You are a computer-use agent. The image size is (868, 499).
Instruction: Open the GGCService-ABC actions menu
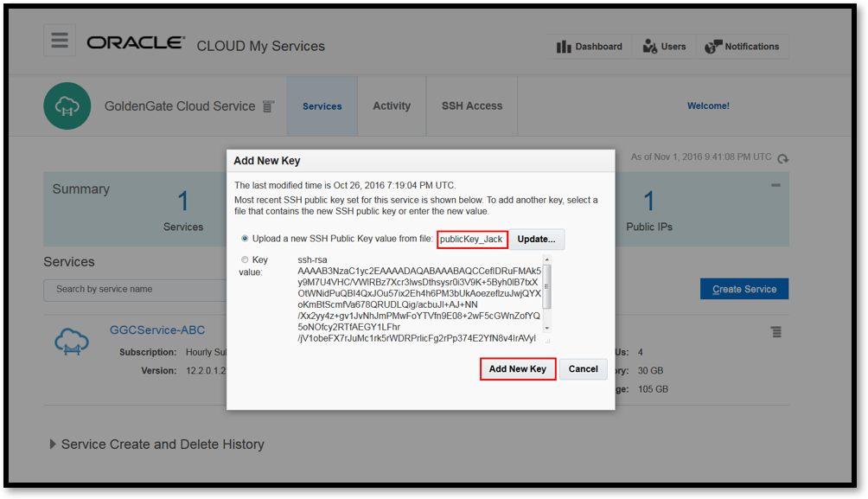click(776, 332)
